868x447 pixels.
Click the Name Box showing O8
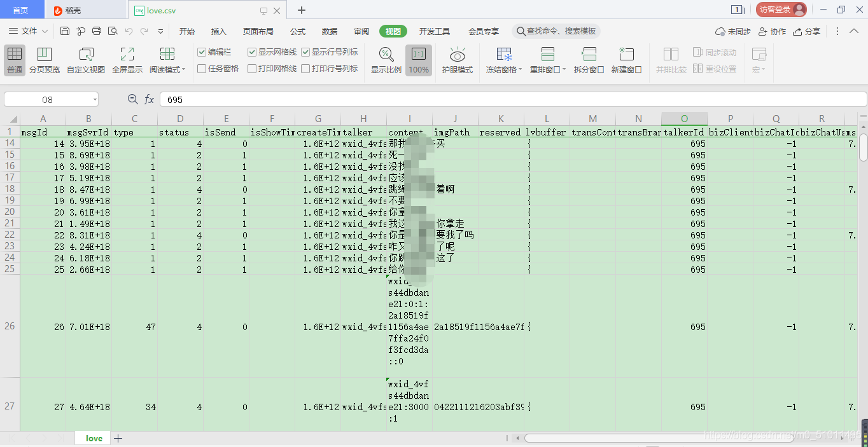[x=48, y=100]
